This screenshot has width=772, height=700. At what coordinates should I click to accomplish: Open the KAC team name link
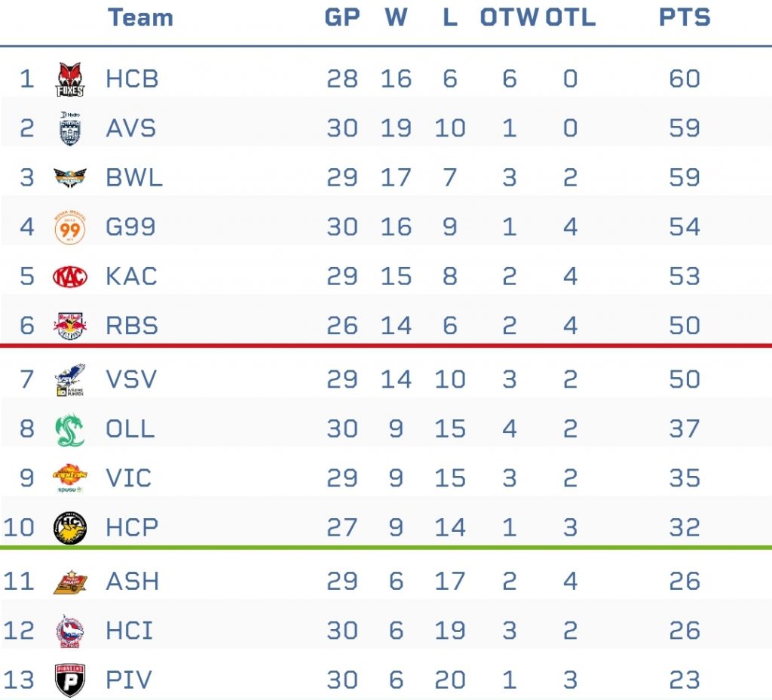(x=131, y=276)
